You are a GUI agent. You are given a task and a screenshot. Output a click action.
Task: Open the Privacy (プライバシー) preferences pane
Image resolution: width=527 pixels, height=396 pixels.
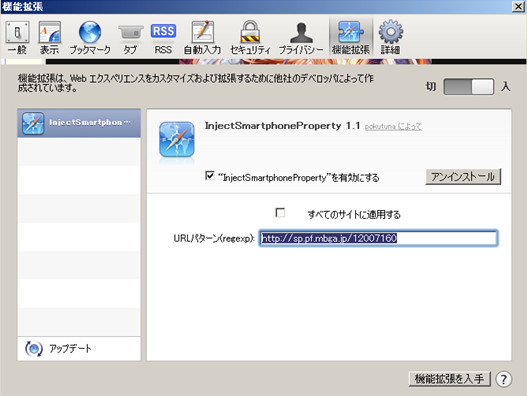click(x=301, y=37)
